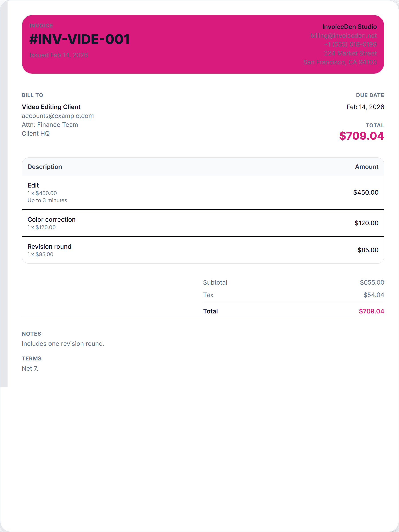Click the Issued Feb 14, 2026 date
This screenshot has width=399, height=532.
point(59,55)
